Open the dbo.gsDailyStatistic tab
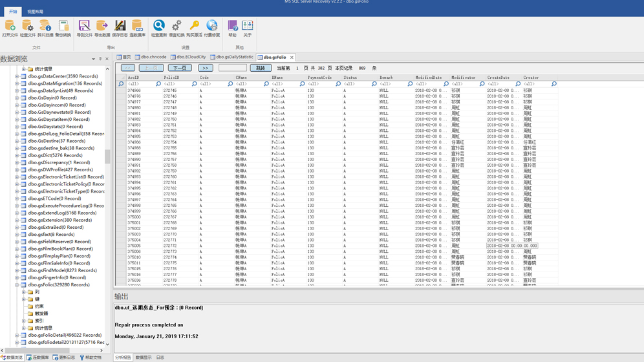 pyautogui.click(x=231, y=57)
